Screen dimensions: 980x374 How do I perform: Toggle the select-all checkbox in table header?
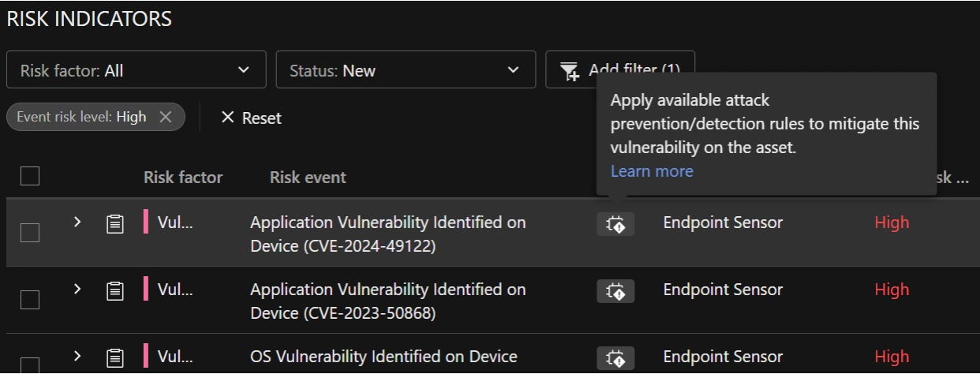pos(30,176)
